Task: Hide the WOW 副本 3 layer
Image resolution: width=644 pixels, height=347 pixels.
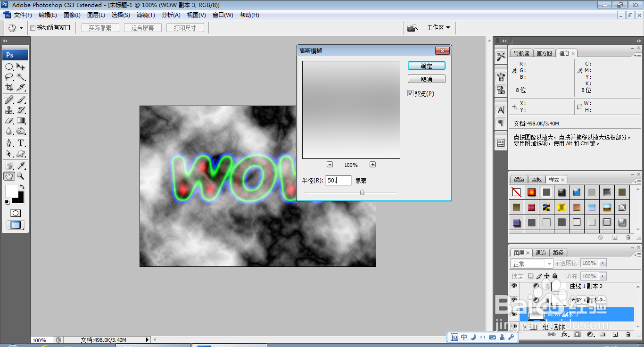Action: click(514, 314)
